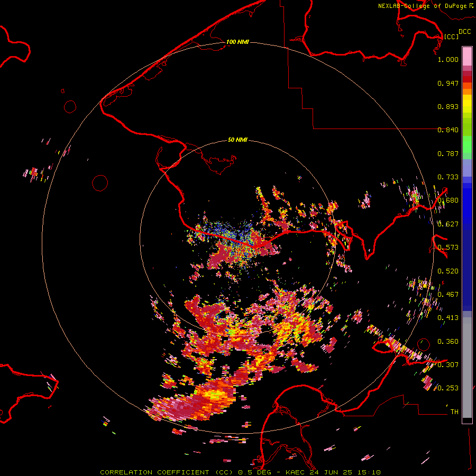Click the [CC] unit label
The image size is (476, 476).
pyautogui.click(x=451, y=36)
